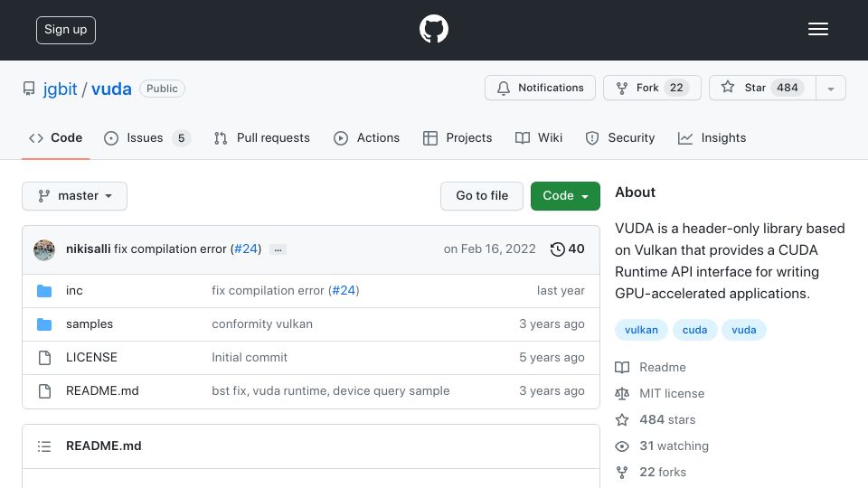The image size is (868, 488).
Task: Open the master branch selector dropdown
Action: (x=75, y=196)
